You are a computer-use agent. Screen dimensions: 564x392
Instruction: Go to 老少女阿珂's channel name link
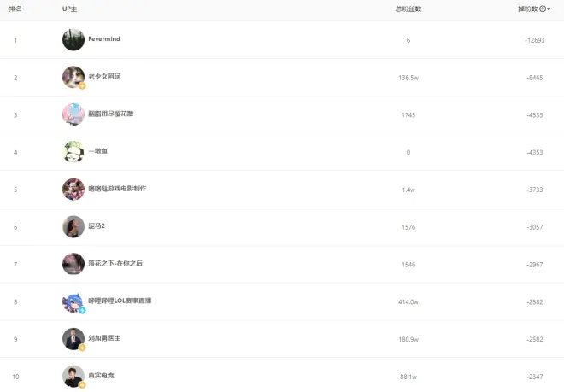[104, 77]
